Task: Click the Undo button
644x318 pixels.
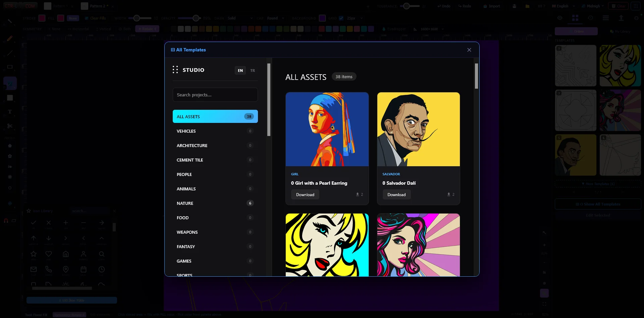Action: [444, 6]
